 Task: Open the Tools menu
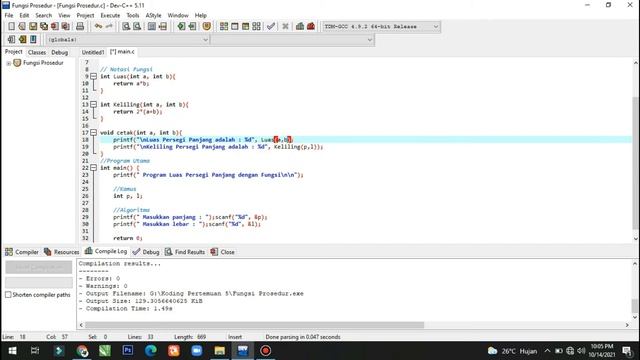point(133,16)
